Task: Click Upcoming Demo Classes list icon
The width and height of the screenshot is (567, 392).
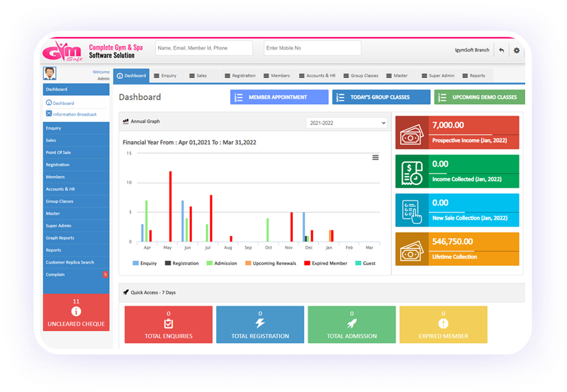Action: (442, 97)
